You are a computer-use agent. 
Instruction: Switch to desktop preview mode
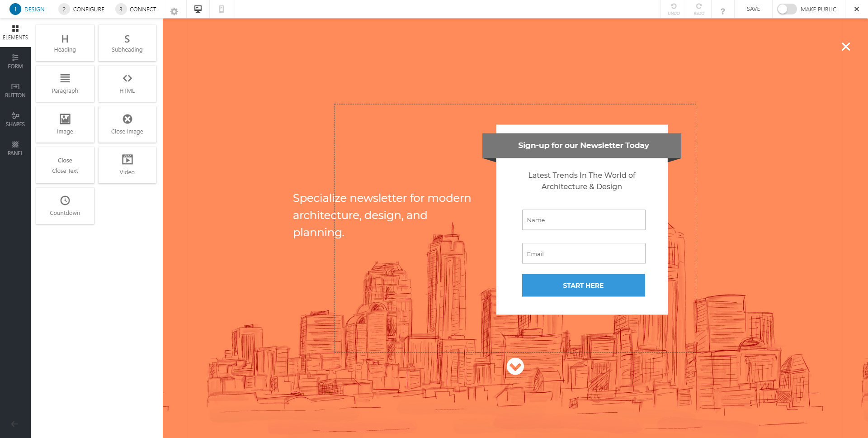(x=198, y=9)
